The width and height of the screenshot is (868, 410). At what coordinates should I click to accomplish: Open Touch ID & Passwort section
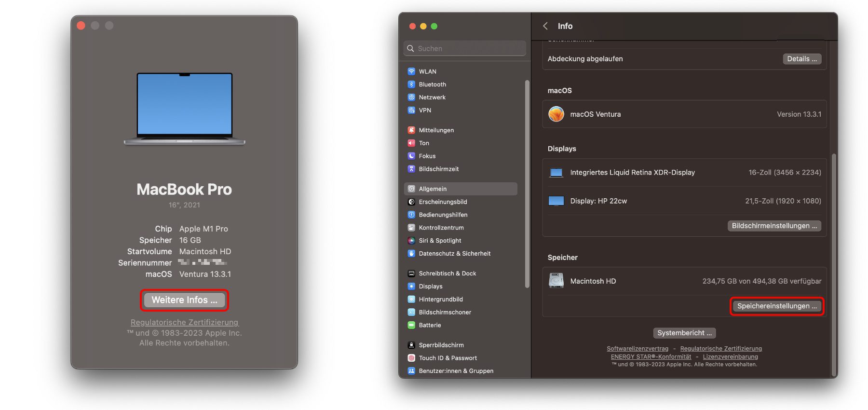(448, 358)
